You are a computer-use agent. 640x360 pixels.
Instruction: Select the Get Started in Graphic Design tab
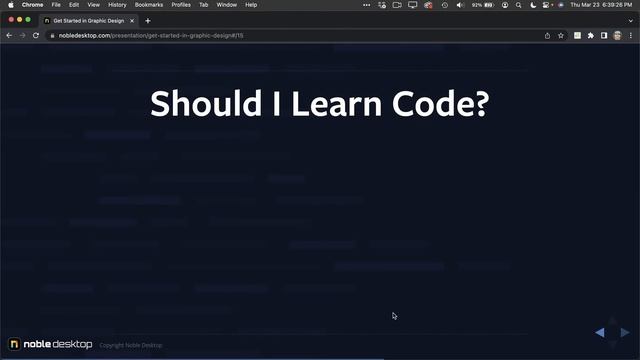click(89, 20)
